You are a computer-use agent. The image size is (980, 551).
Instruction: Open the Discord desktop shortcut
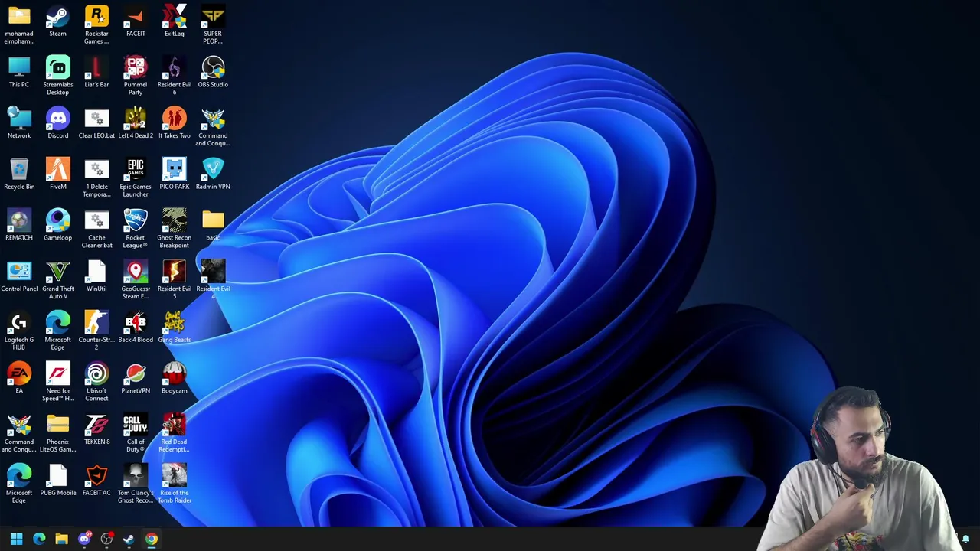(x=57, y=122)
